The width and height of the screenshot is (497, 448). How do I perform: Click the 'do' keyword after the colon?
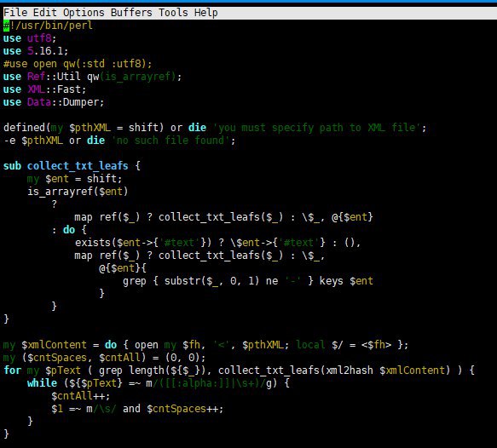click(x=69, y=230)
